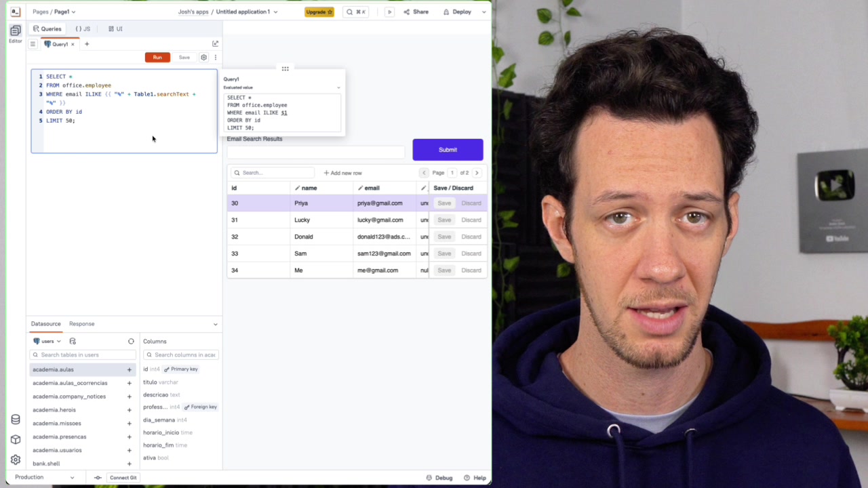Open the Debug panel
868x488 pixels.
coord(439,478)
